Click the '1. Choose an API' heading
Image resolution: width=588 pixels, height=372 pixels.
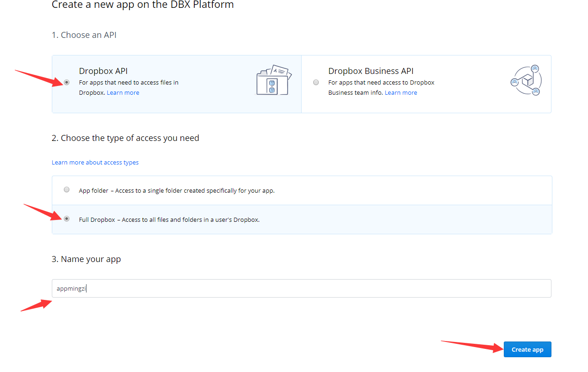(x=84, y=35)
